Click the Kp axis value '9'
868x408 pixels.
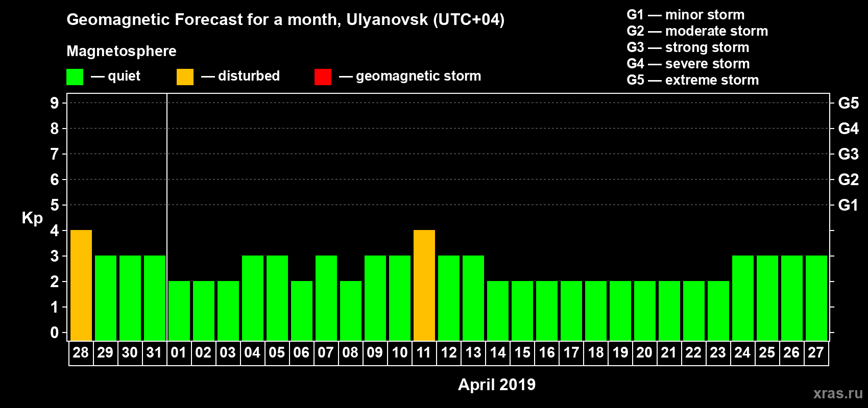55,103
